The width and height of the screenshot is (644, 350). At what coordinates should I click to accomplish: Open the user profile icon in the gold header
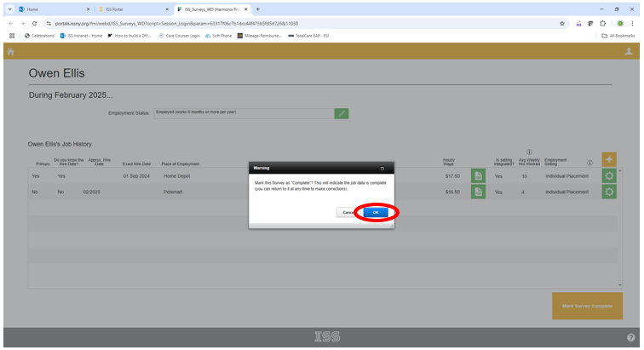point(629,52)
